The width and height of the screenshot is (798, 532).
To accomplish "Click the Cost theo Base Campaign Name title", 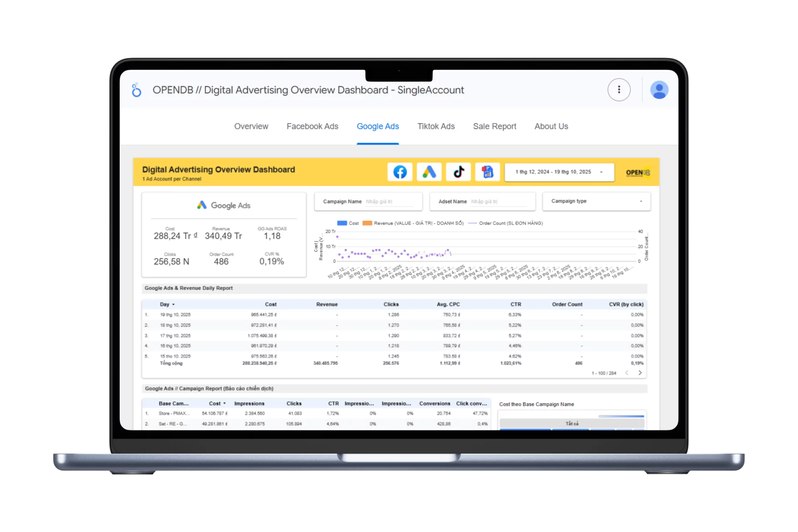I will pos(537,404).
